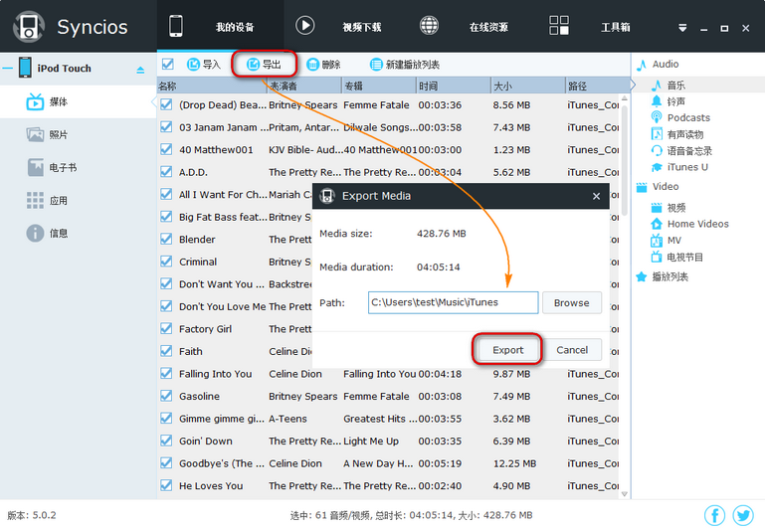Close the Export Media dialog
The height and width of the screenshot is (532, 765).
click(596, 196)
